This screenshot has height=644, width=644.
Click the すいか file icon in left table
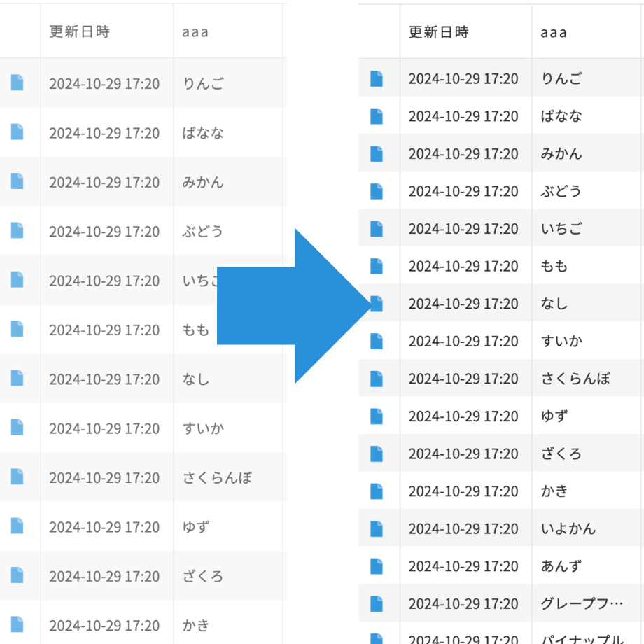coord(17,428)
